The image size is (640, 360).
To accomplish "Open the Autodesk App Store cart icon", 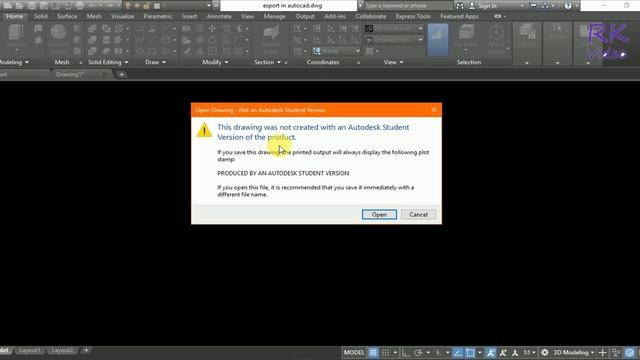I will (533, 6).
